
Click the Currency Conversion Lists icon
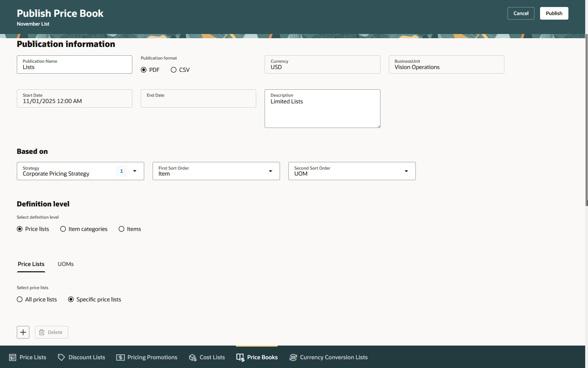click(x=293, y=357)
